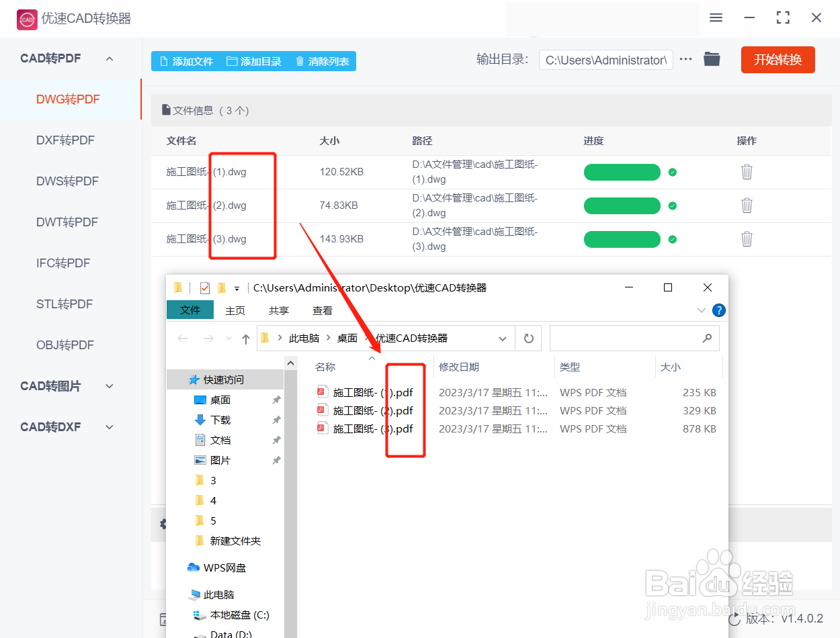
Task: Select 图片 in navigation pane
Action: click(x=220, y=460)
